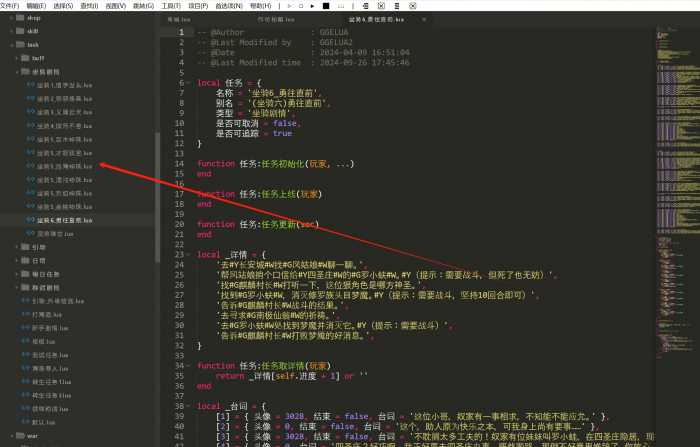Click the file icon of 坐骑6_勇往直前.lua
This screenshot has height=447, width=700.
click(29, 219)
